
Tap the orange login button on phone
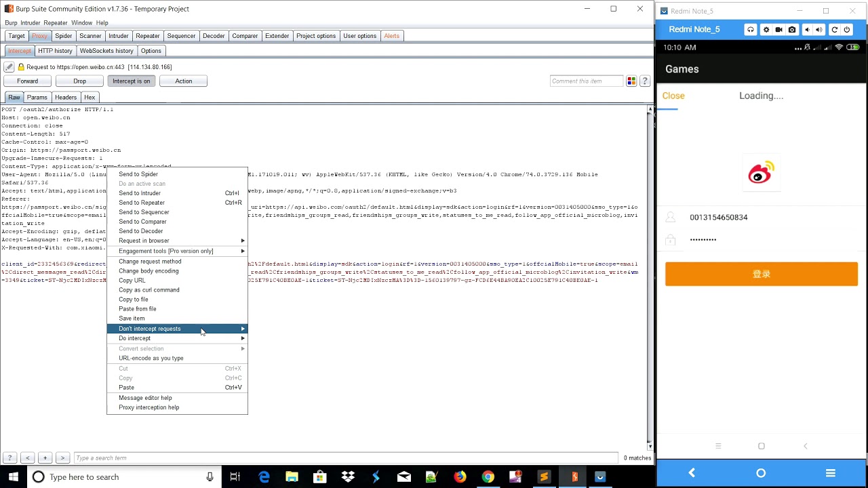[x=761, y=274]
